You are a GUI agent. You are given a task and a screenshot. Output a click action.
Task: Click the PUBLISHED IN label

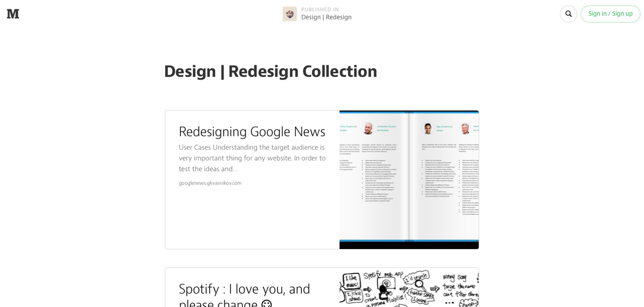pyautogui.click(x=320, y=10)
